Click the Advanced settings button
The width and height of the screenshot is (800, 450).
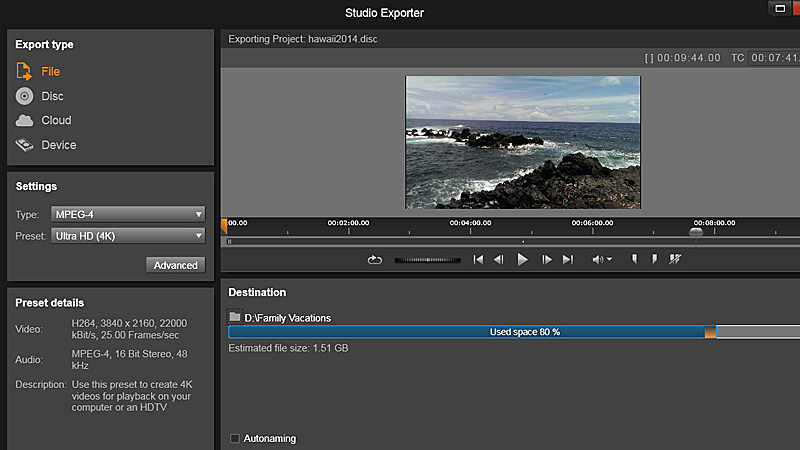click(x=175, y=265)
